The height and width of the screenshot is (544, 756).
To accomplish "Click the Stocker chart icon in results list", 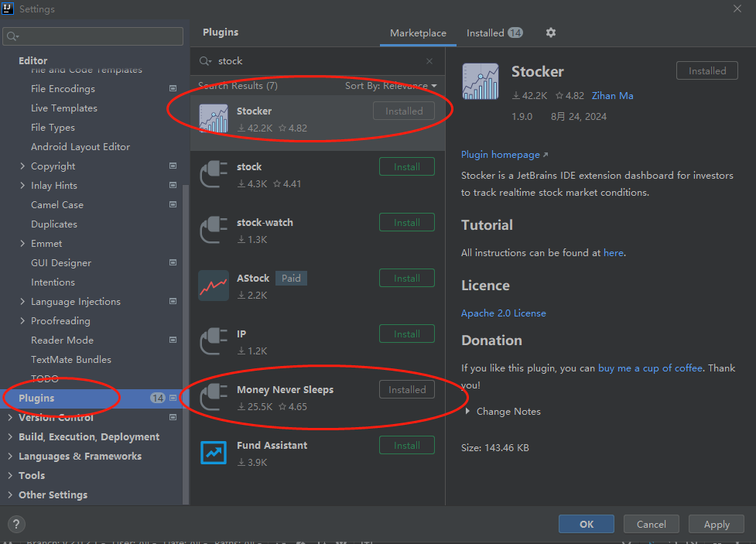I will [x=214, y=118].
